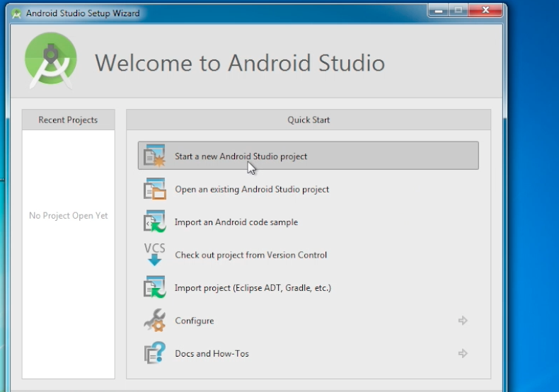559x392 pixels.
Task: Click the large Android Studio logo
Action: pyautogui.click(x=50, y=61)
